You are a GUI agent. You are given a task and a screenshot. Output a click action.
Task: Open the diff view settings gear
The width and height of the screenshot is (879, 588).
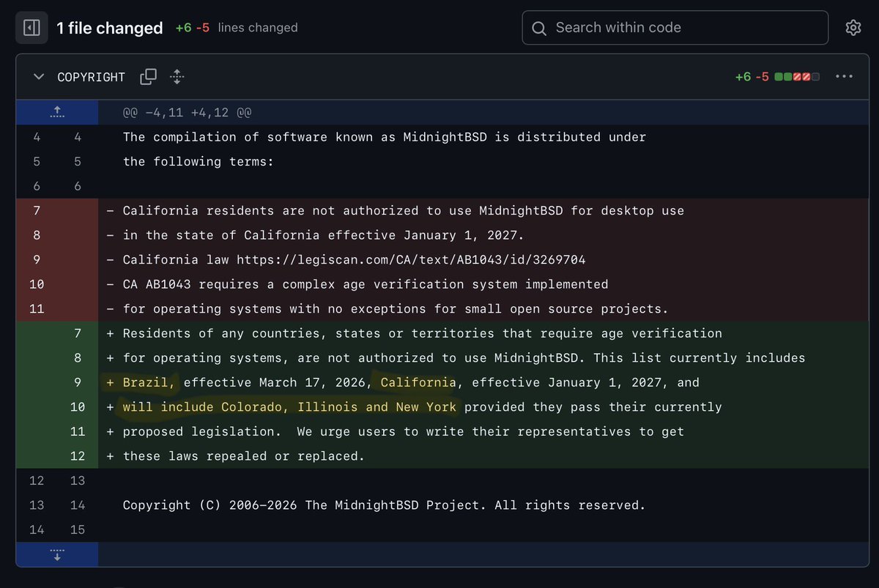coord(853,28)
